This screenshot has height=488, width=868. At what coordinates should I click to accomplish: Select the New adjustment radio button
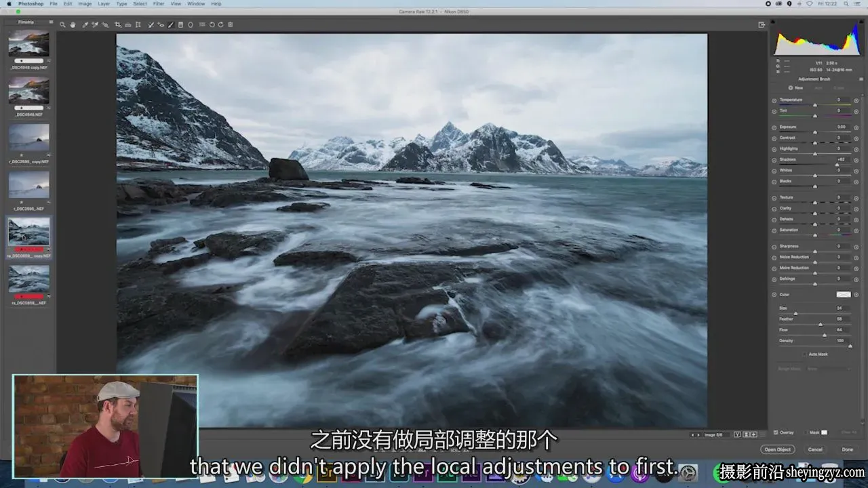coord(791,88)
